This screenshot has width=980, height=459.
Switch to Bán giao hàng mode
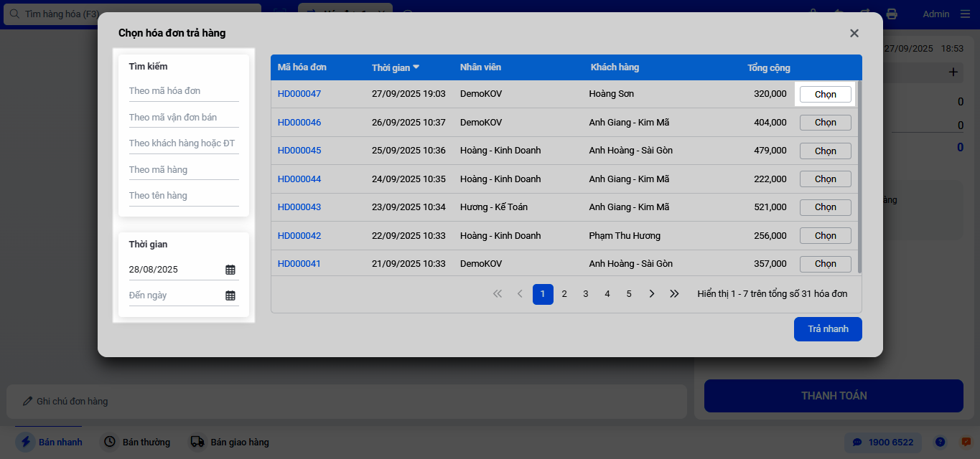tap(230, 442)
